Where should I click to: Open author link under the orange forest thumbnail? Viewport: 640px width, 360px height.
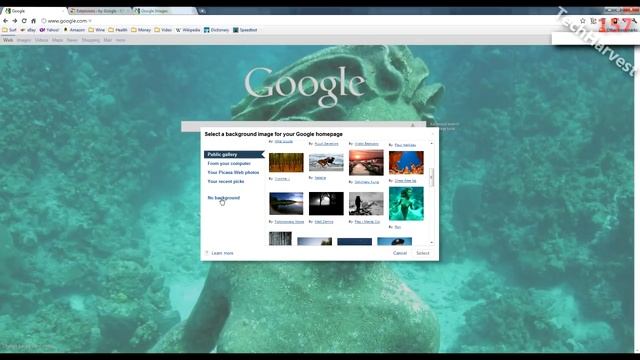click(282, 179)
